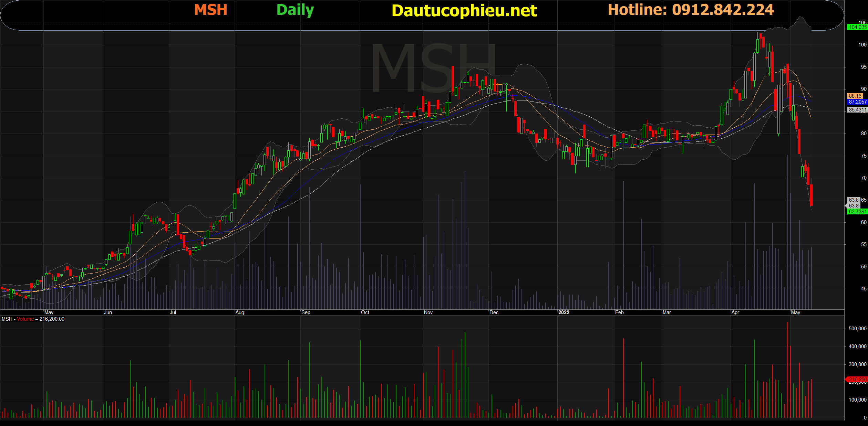Click the orange MSH ticker title
This screenshot has height=426, width=868.
[210, 10]
